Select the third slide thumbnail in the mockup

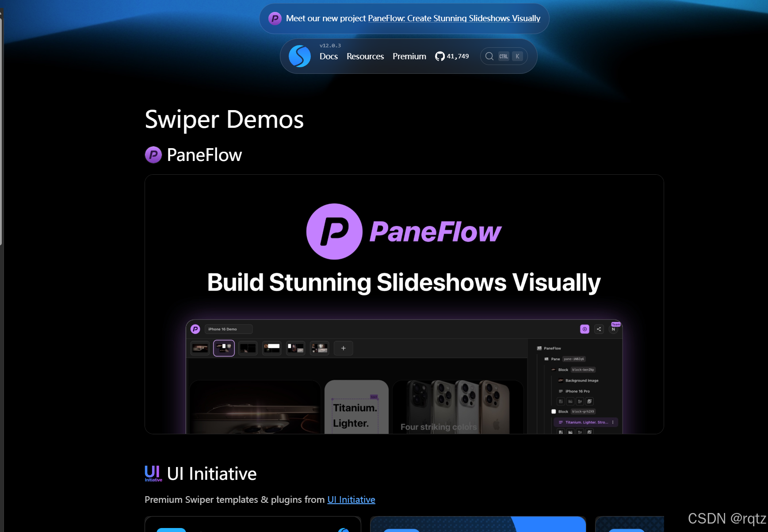tap(248, 348)
